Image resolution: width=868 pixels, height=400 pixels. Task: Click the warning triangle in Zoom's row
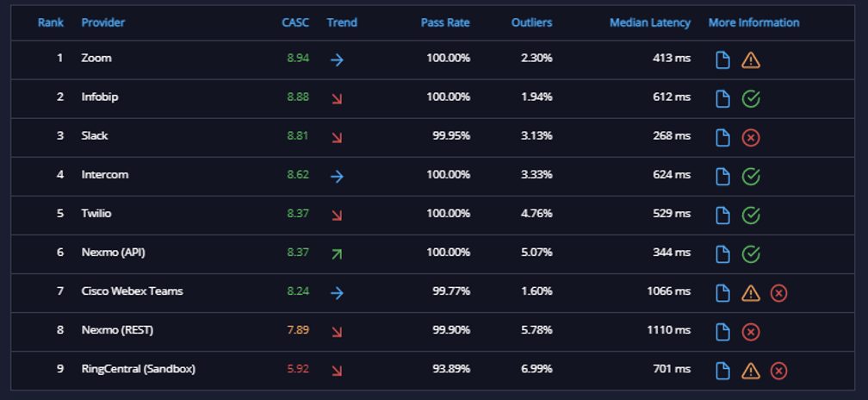(x=751, y=59)
